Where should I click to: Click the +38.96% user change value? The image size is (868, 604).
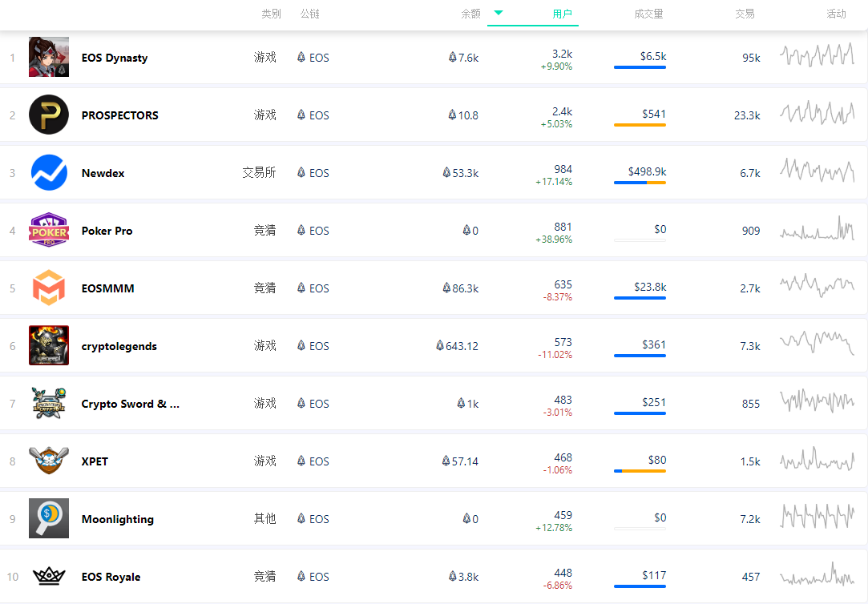(554, 240)
